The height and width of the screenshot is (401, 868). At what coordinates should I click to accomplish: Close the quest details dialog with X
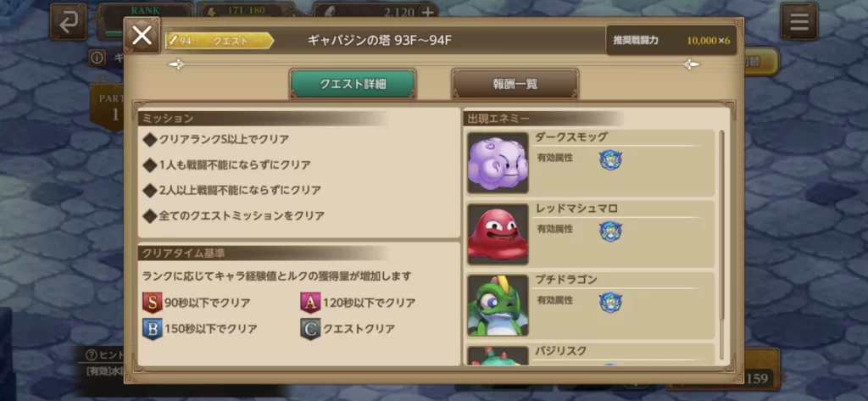click(142, 36)
